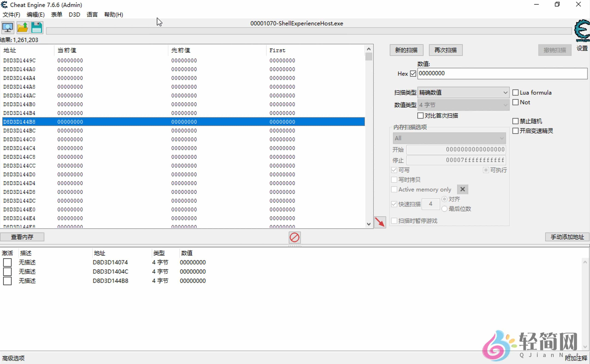The height and width of the screenshot is (364, 590).
Task: Add selected address using the red arrow icon
Action: (x=380, y=222)
